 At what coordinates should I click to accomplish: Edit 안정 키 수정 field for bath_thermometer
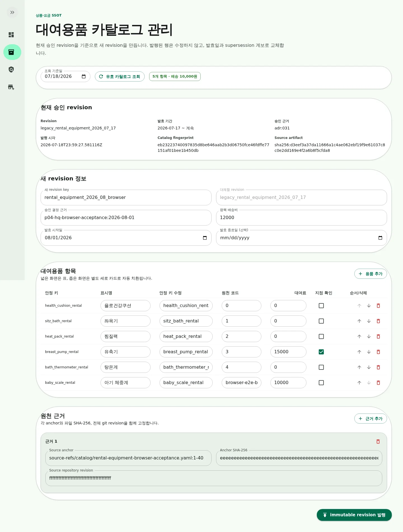(x=186, y=367)
